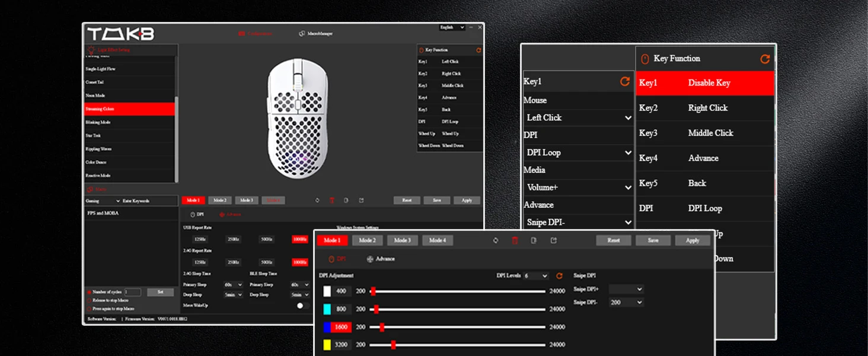This screenshot has width=868, height=356.
Task: Click the Advance crosshair icon in the enlarged DPI panel
Action: pos(370,259)
